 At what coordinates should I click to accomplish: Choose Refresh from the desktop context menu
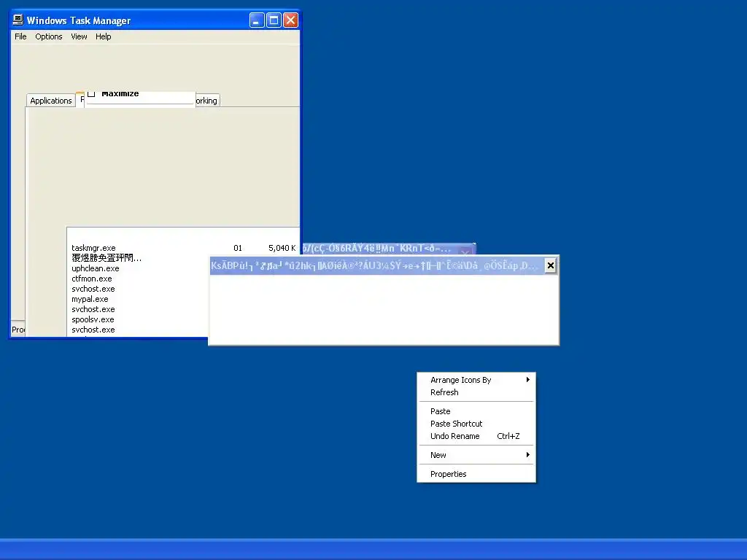(476, 392)
